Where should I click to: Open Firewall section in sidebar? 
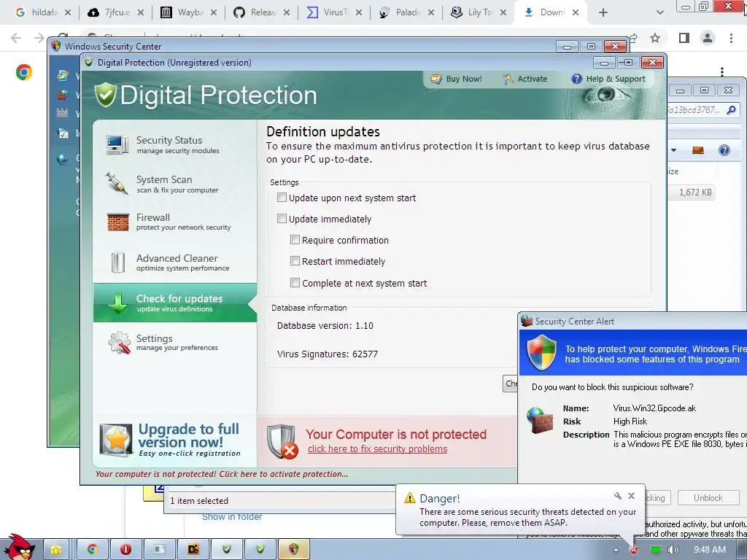[x=174, y=222]
